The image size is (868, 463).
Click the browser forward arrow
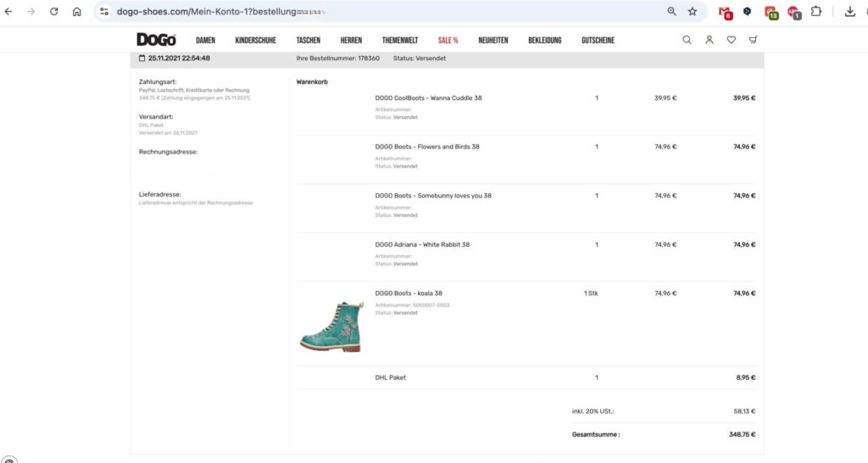31,12
